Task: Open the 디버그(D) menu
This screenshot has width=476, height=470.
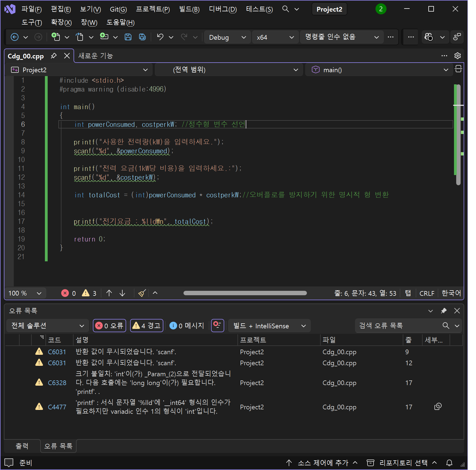Action: (x=223, y=9)
